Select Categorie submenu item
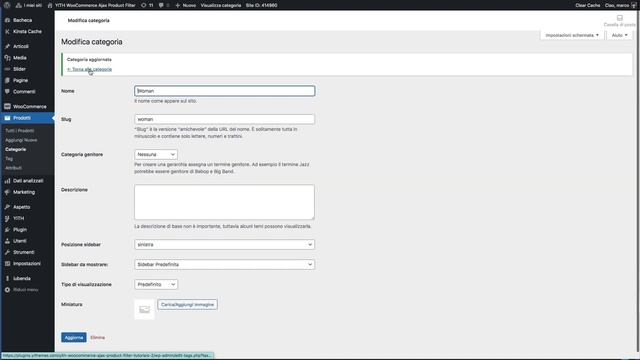640x360 pixels. [x=16, y=149]
